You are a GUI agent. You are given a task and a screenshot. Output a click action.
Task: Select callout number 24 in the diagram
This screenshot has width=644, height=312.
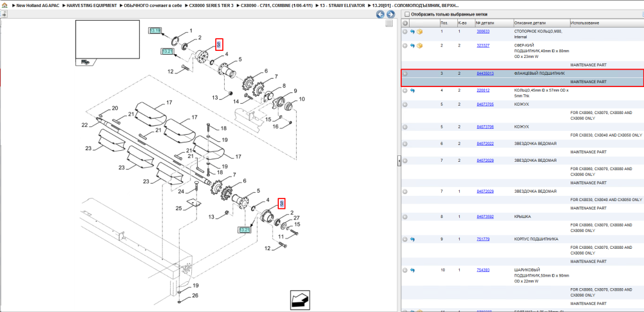click(181, 191)
